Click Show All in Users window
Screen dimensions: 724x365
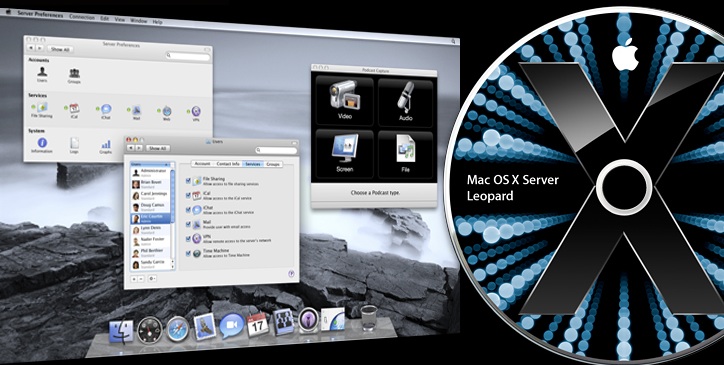158,148
